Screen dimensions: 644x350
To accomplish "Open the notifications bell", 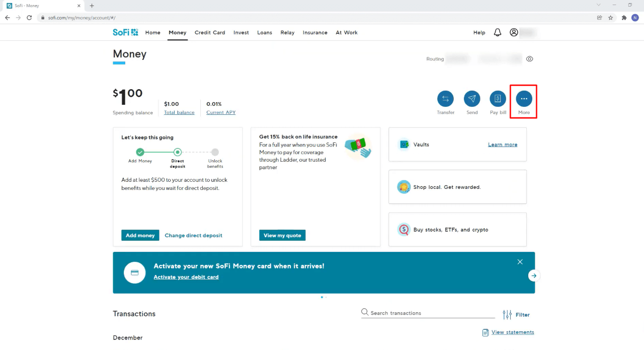I will 498,32.
